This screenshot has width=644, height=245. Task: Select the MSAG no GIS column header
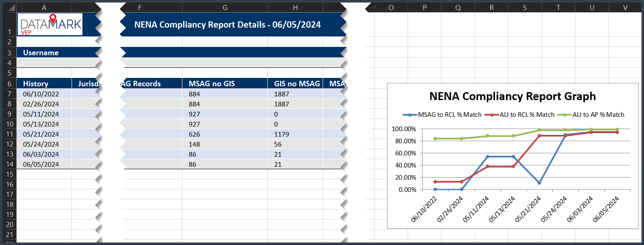(225, 83)
